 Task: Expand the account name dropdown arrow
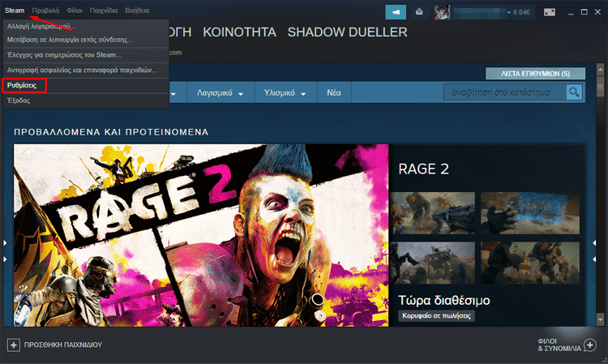click(x=509, y=12)
